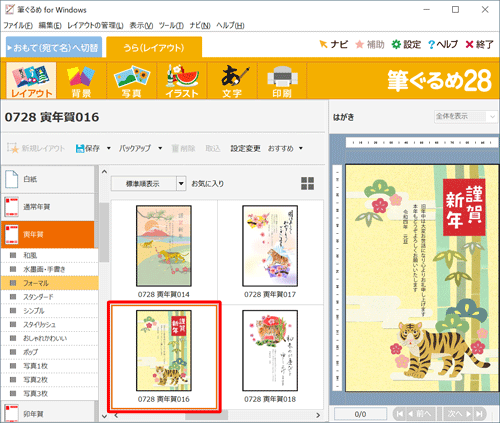Open the イラスト illustration panel
Screen dimensions: 500x423
click(182, 81)
